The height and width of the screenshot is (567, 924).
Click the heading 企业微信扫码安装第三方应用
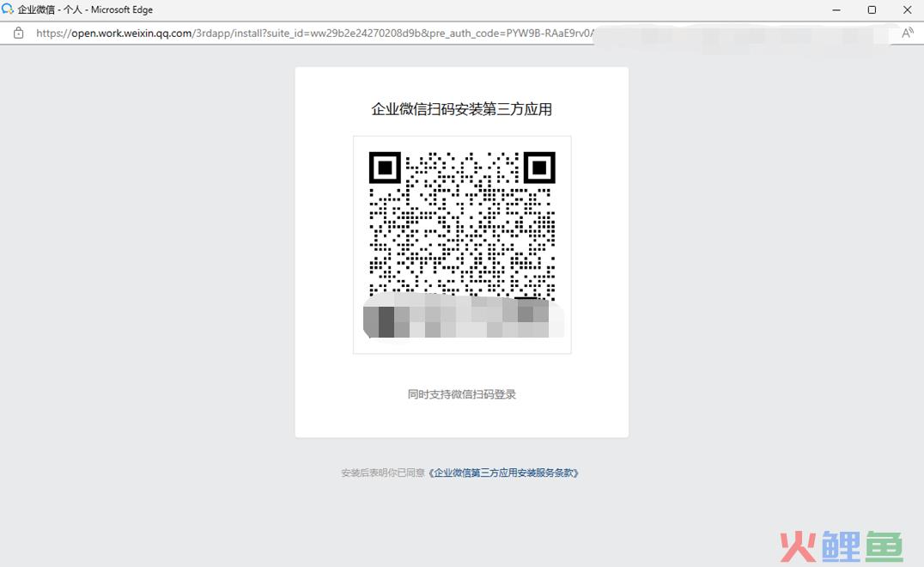(461, 109)
